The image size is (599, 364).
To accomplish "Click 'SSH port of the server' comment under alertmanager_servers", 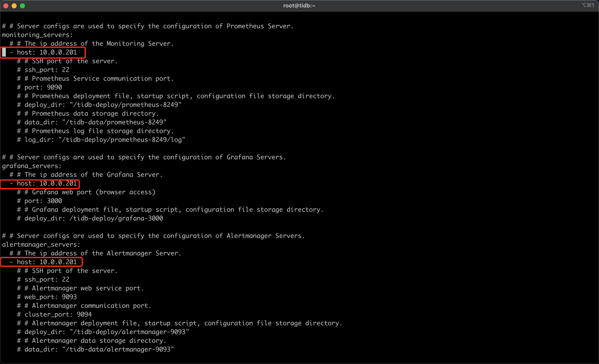I will [67, 271].
